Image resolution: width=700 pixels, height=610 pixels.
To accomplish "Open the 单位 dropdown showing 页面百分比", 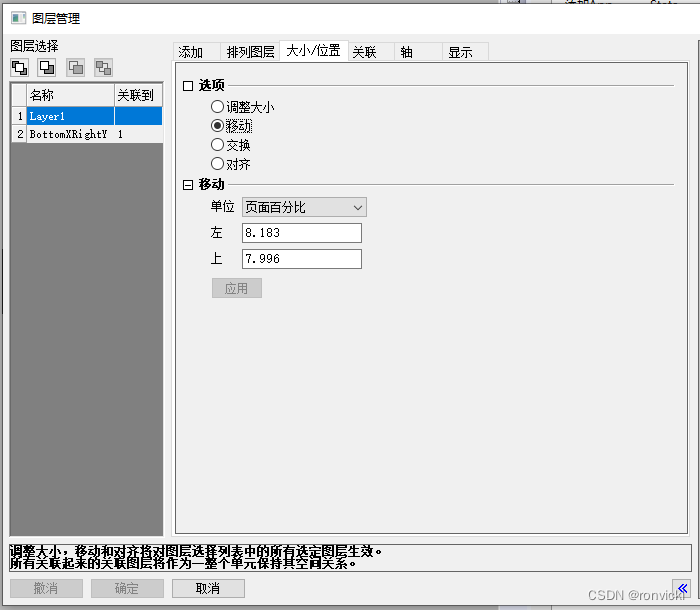I will [x=304, y=207].
